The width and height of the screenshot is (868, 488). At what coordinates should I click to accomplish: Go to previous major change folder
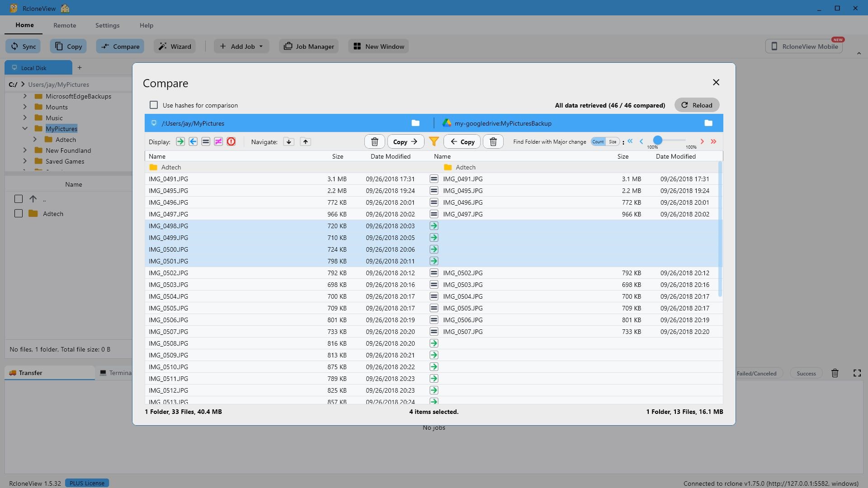coord(642,141)
